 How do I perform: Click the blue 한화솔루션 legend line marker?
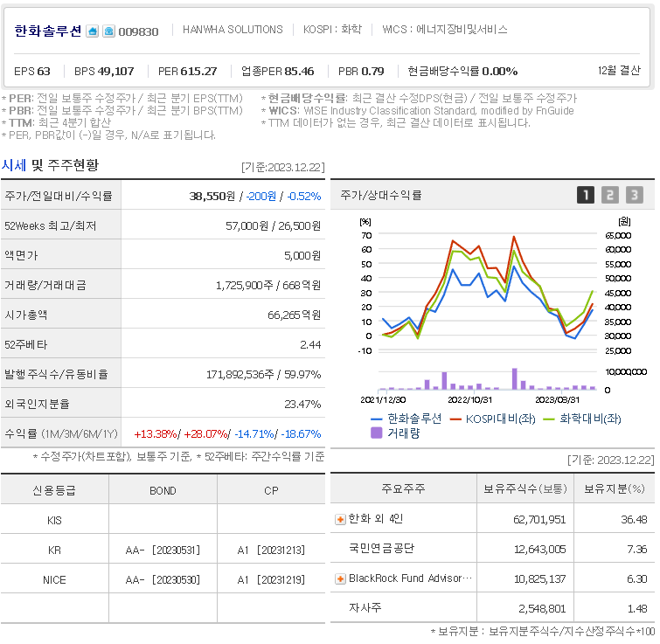(x=376, y=419)
